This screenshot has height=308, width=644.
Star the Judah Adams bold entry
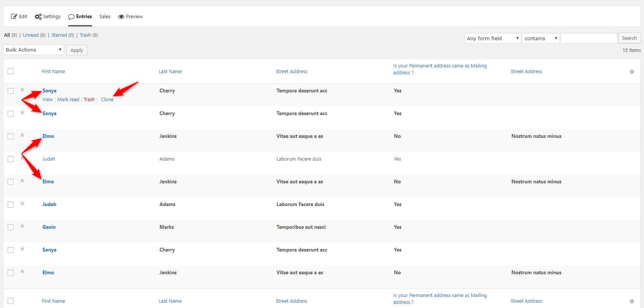click(x=22, y=203)
